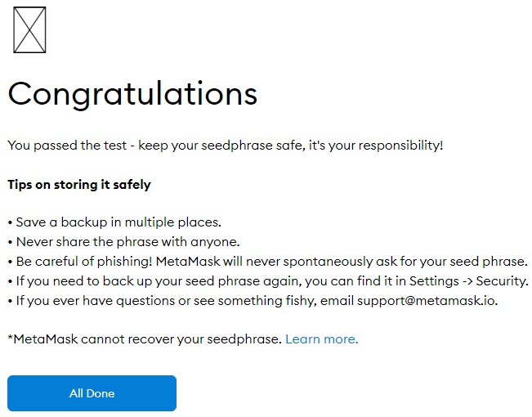Click the 'Be careful of phishing!' text
This screenshot has height=417, width=532.
pos(84,262)
